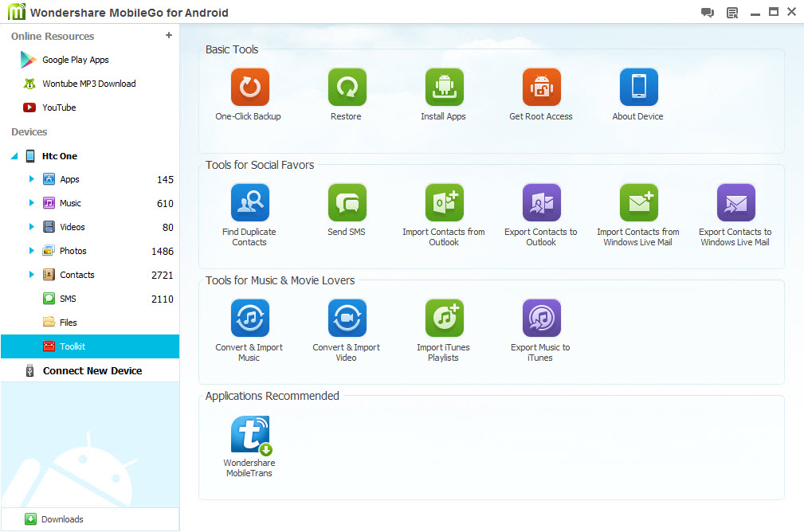The height and width of the screenshot is (532, 804).
Task: Select Import Contacts from Outlook
Action: pos(444,202)
